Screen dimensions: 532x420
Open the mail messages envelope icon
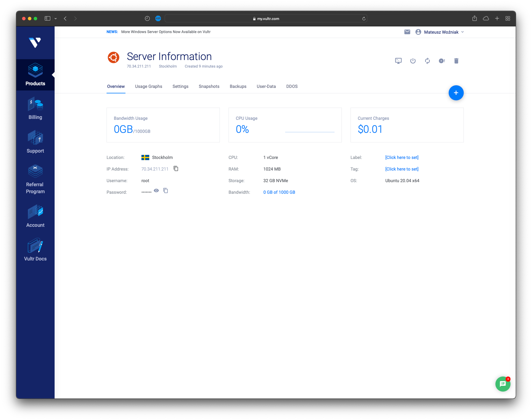(x=407, y=32)
